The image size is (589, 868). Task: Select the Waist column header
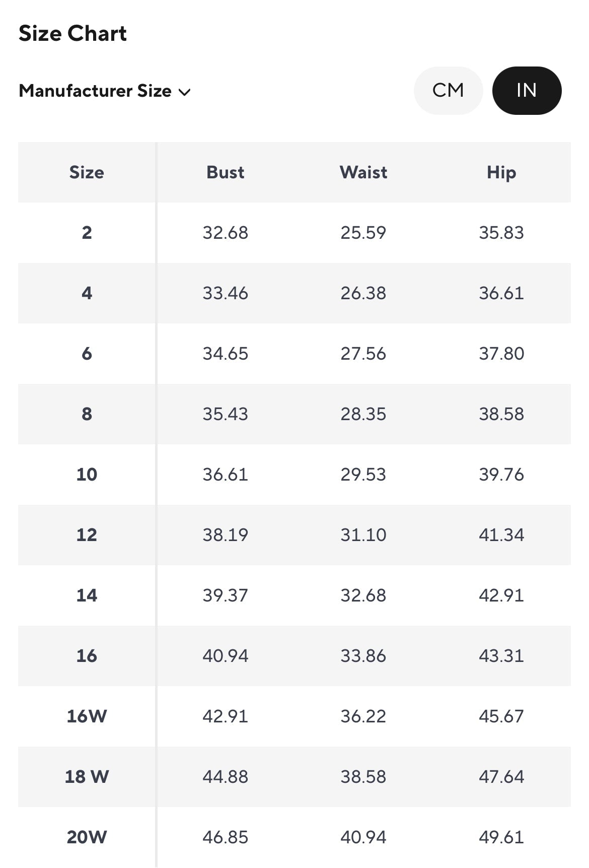(363, 172)
